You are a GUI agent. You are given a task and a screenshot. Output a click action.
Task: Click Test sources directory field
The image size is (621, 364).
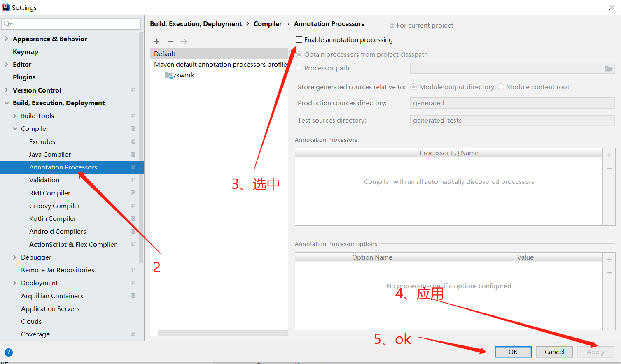(x=512, y=121)
